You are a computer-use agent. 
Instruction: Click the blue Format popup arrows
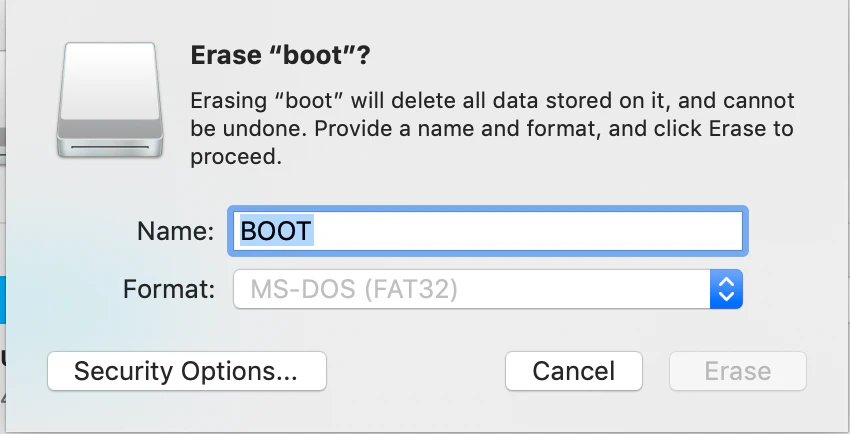(726, 289)
